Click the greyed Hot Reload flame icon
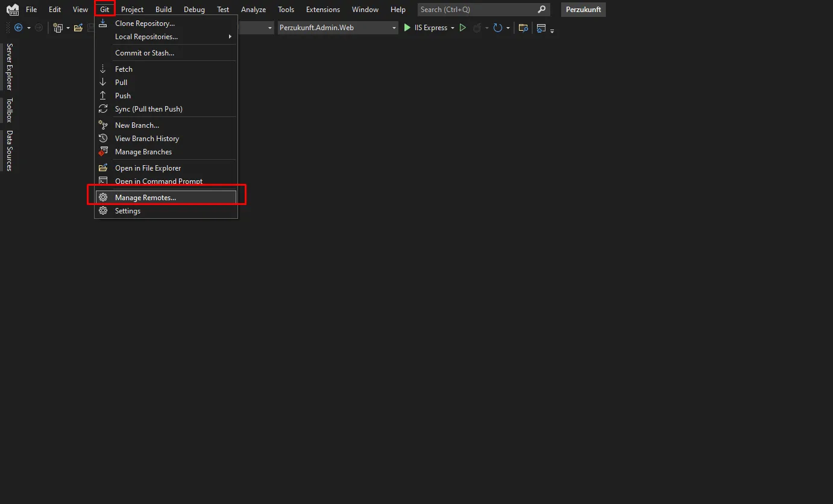Screen dimensions: 833x504 coord(477,28)
